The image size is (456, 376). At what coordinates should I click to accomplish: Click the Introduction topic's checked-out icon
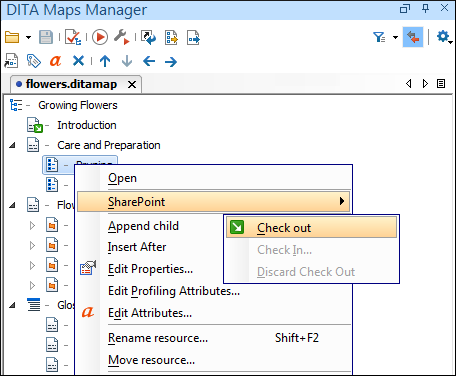(34, 125)
